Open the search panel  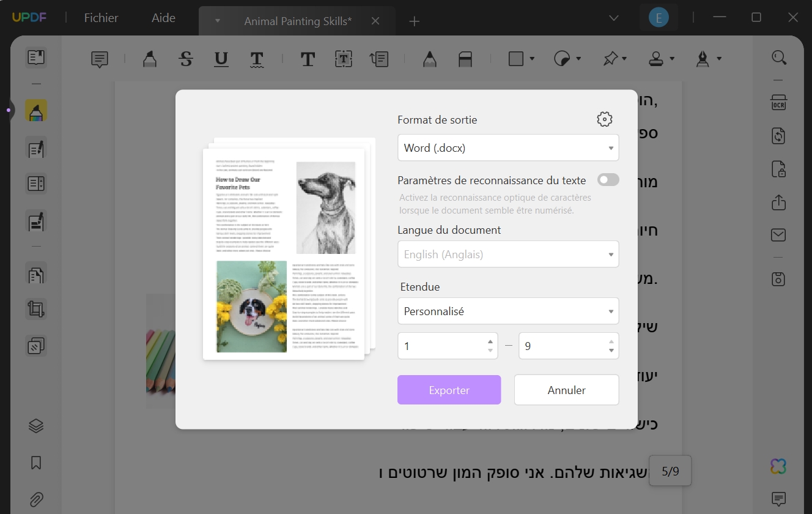click(x=778, y=57)
